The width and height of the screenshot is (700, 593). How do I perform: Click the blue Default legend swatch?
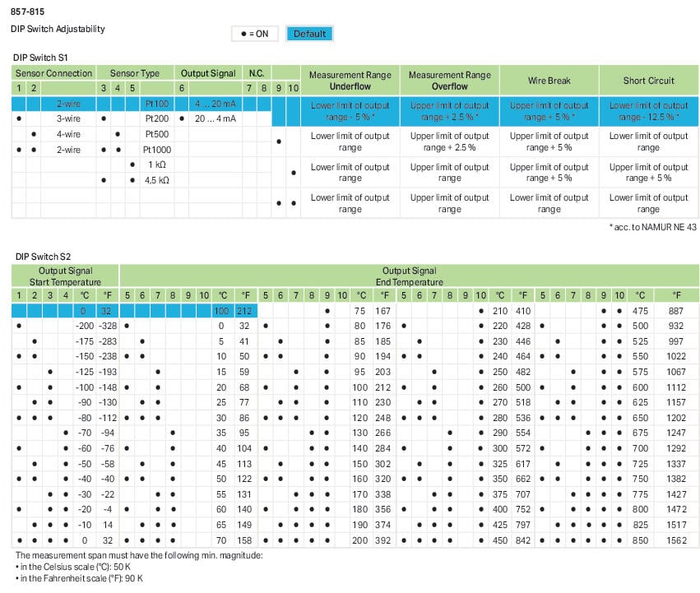point(309,34)
